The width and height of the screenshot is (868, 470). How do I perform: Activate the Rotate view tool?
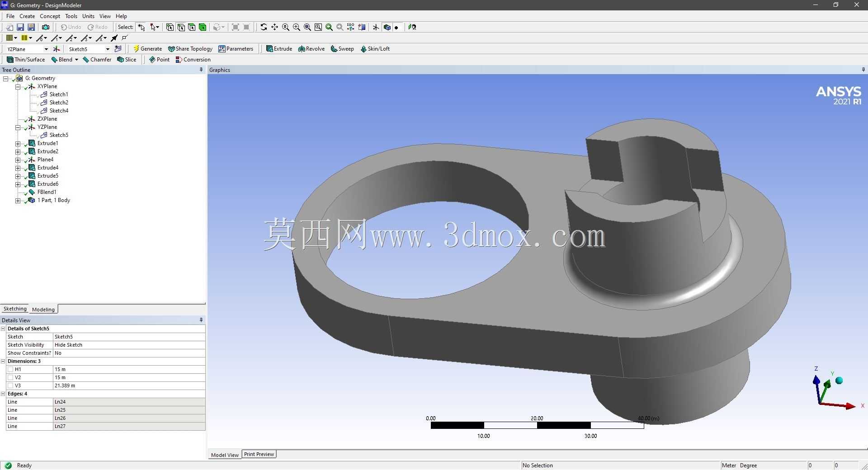coord(264,27)
